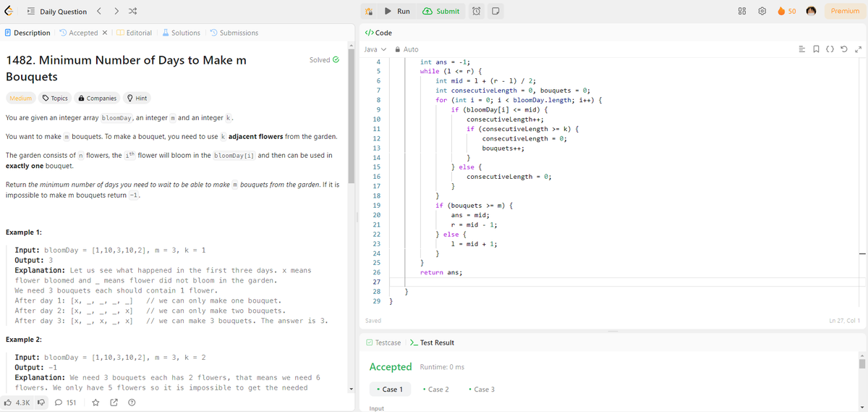The width and height of the screenshot is (868, 412).
Task: Select Case 2 result
Action: point(435,390)
